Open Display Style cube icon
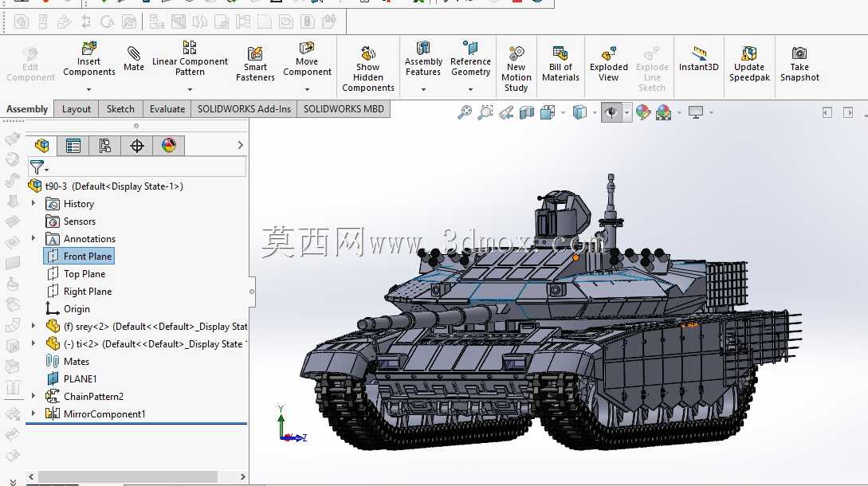Image resolution: width=868 pixels, height=486 pixels. tap(579, 113)
